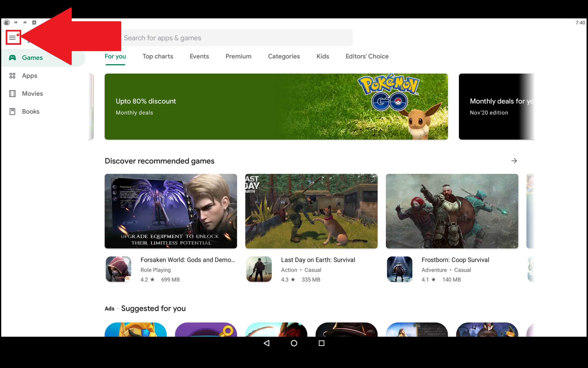Viewport: 588px width, 368px height.
Task: Open the Events tab
Action: pyautogui.click(x=199, y=56)
